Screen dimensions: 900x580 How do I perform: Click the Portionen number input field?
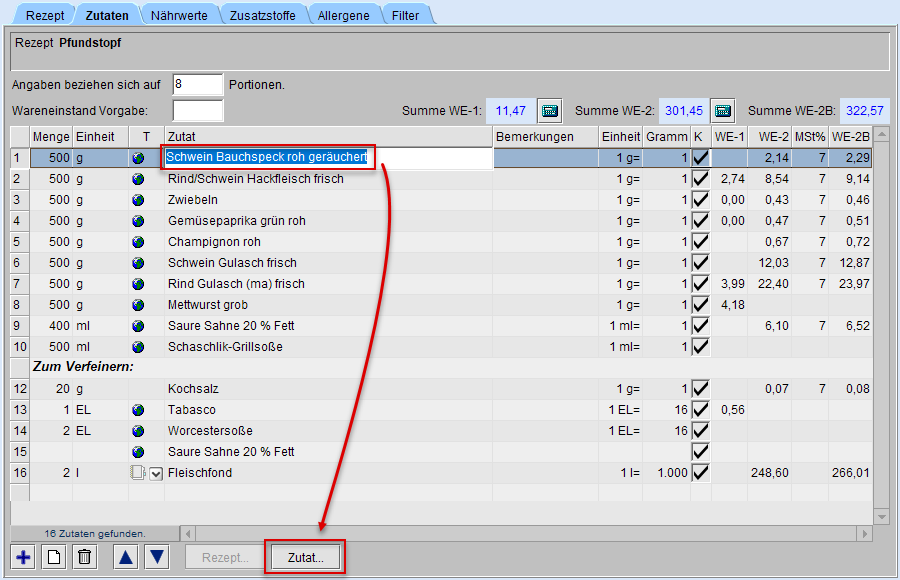point(197,84)
